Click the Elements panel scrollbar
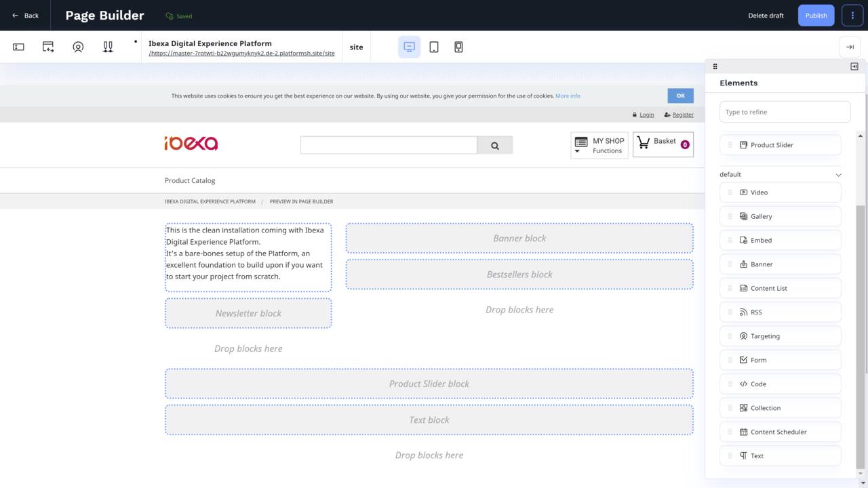Screen dimensions: 868x488 click(861, 336)
